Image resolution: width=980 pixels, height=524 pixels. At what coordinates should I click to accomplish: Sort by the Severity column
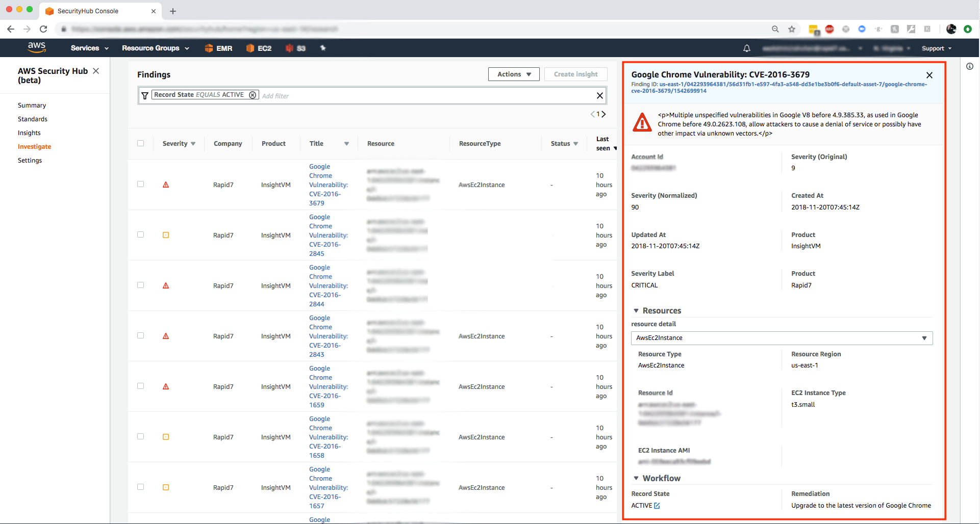[x=179, y=144]
